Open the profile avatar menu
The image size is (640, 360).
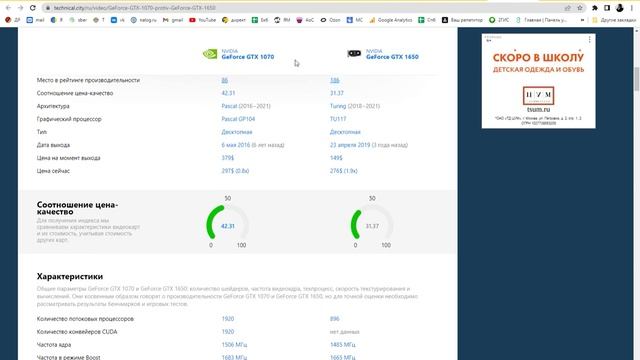(x=620, y=8)
